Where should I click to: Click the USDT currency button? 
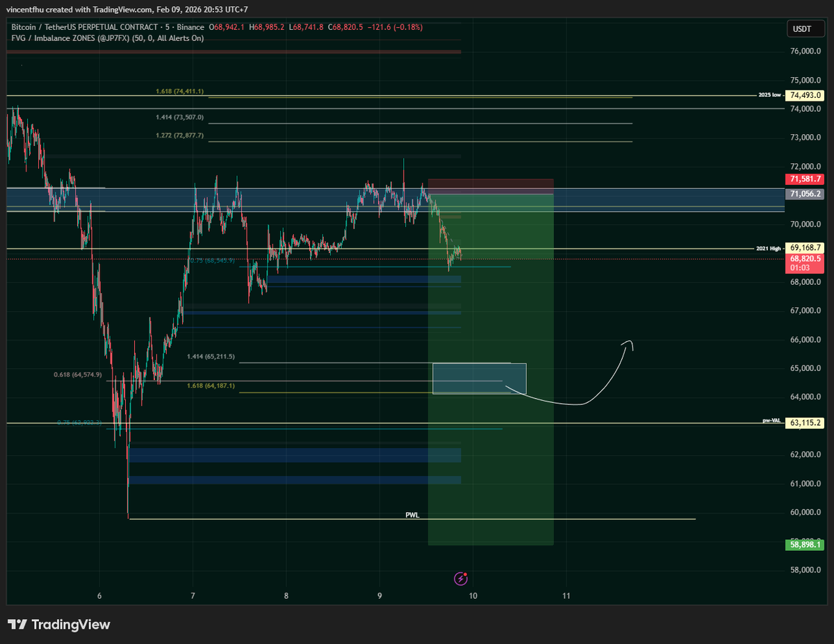(x=806, y=29)
